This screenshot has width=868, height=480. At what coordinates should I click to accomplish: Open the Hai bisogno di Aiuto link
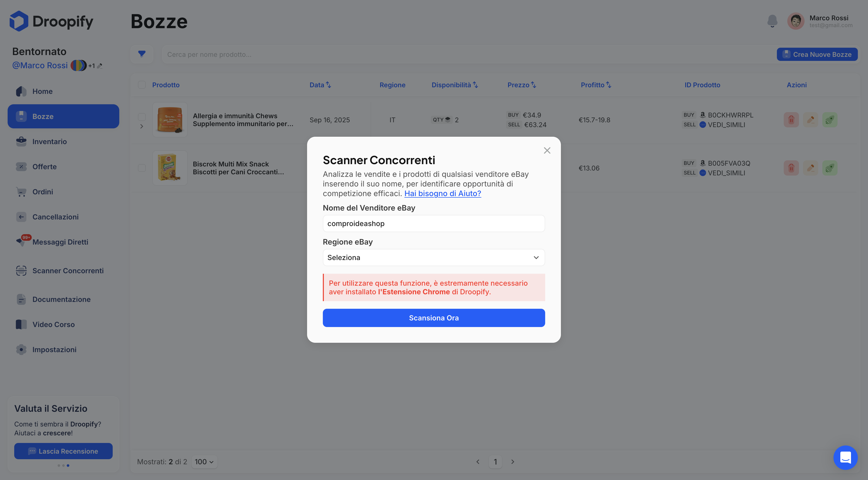442,193
